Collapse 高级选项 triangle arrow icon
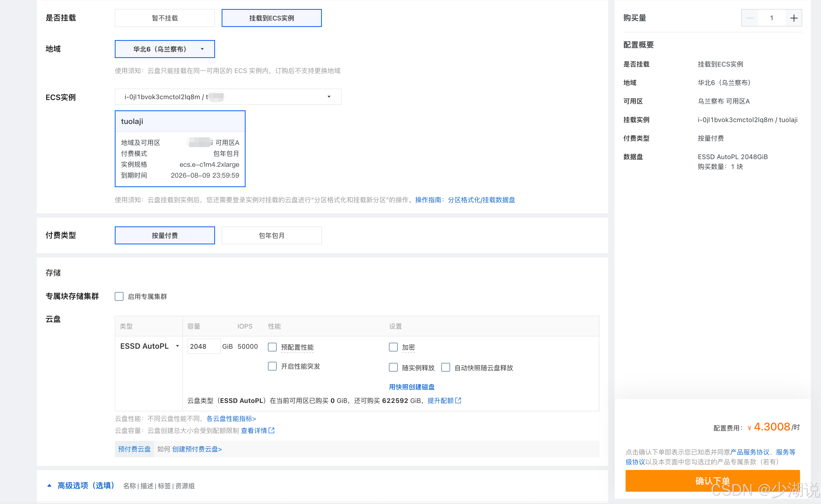The image size is (821, 504). [49, 485]
